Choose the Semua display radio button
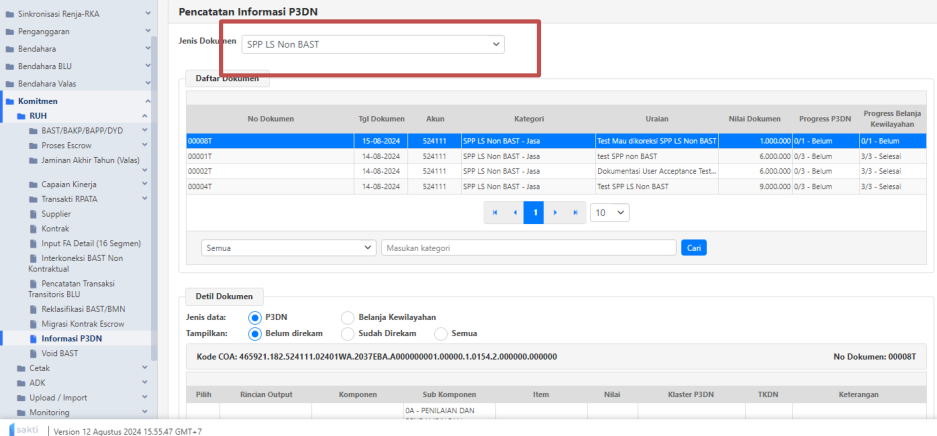Image resolution: width=937 pixels, height=436 pixels. click(440, 334)
